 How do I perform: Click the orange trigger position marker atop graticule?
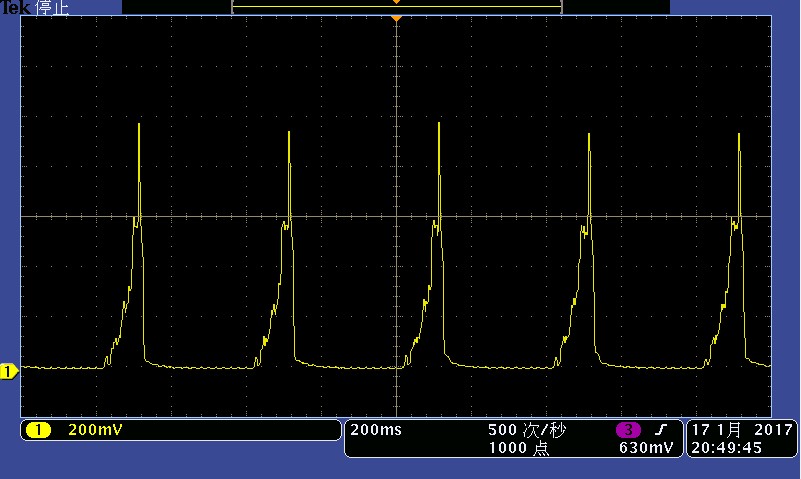click(397, 19)
